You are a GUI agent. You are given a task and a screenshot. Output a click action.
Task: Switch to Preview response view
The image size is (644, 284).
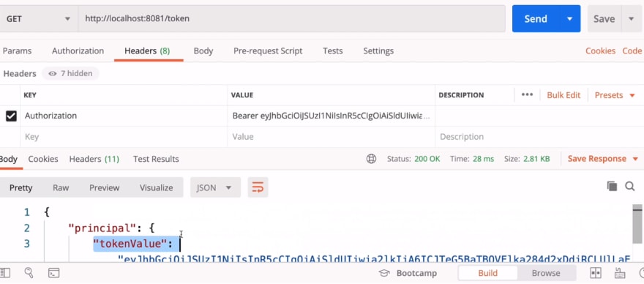click(x=105, y=187)
